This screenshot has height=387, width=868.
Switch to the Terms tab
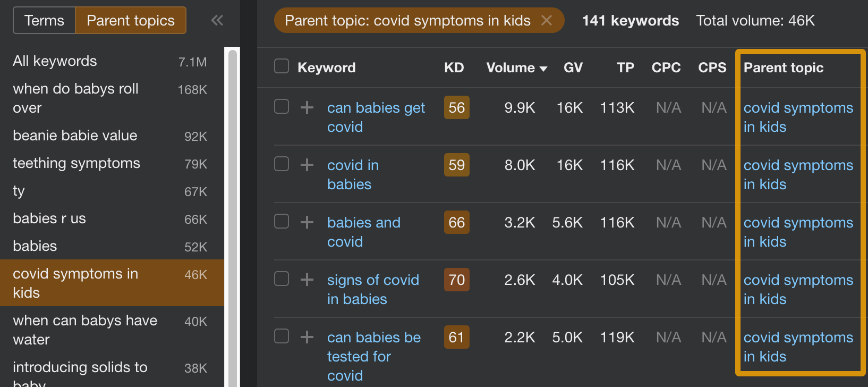44,20
